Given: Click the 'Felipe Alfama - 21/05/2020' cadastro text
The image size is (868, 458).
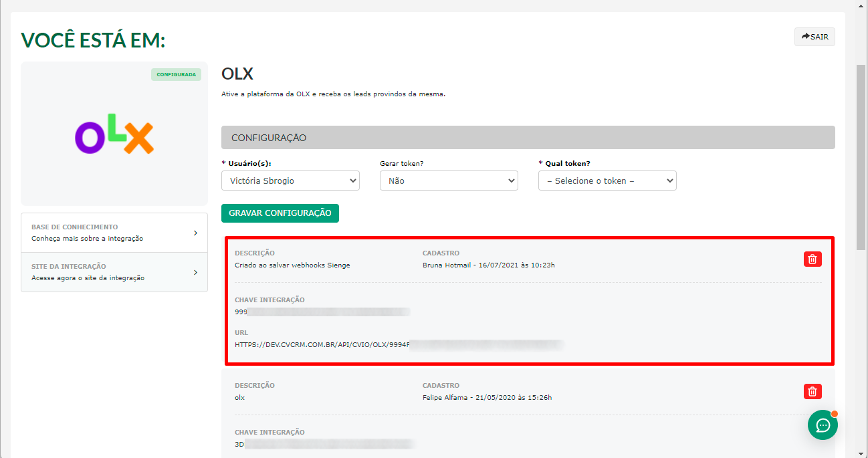Looking at the screenshot, I should coord(487,397).
